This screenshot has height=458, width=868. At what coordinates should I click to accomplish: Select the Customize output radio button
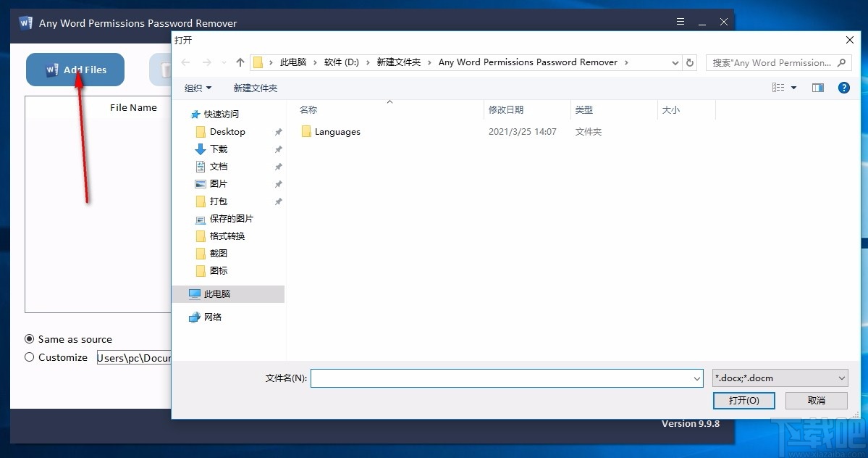(x=30, y=357)
